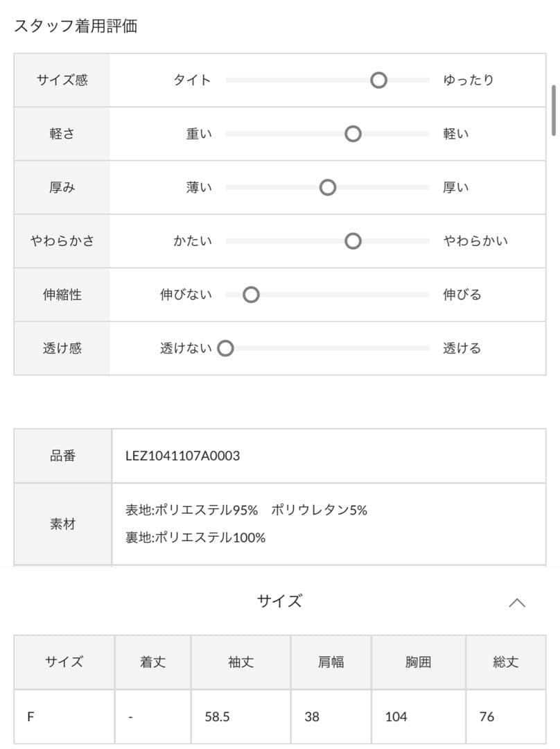560x749 pixels.
Task: Click the 総丈 column header
Action: [x=505, y=662]
